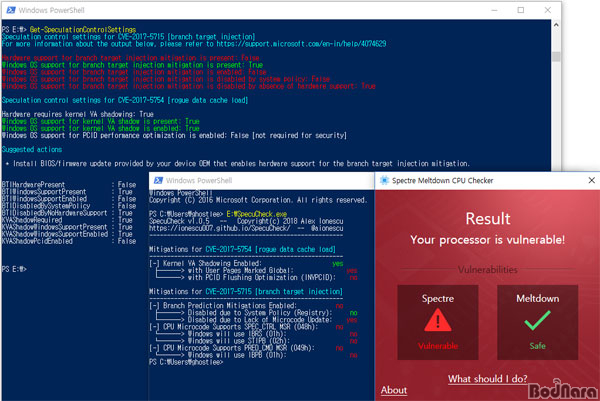This screenshot has height=401, width=600.
Task: Click the 'Vulnerabilities' section label
Action: point(488,270)
